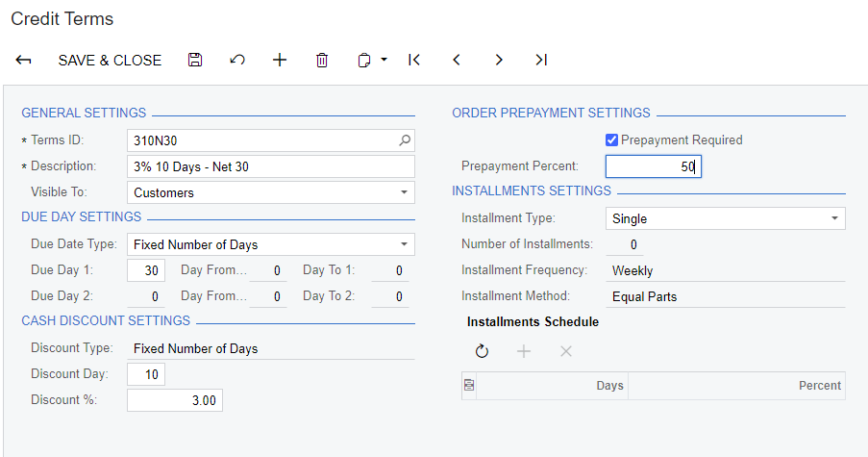868x457 pixels.
Task: Click the back arrow icon
Action: (24, 60)
